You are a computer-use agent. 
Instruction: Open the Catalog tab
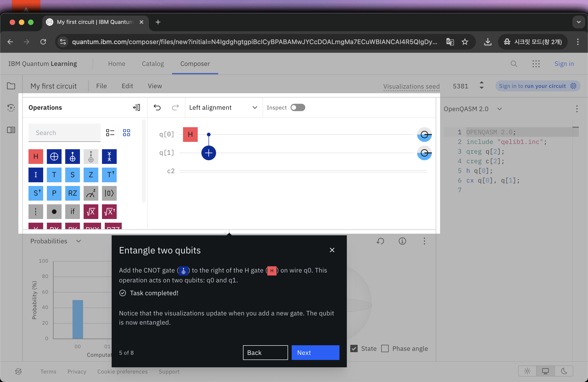153,64
